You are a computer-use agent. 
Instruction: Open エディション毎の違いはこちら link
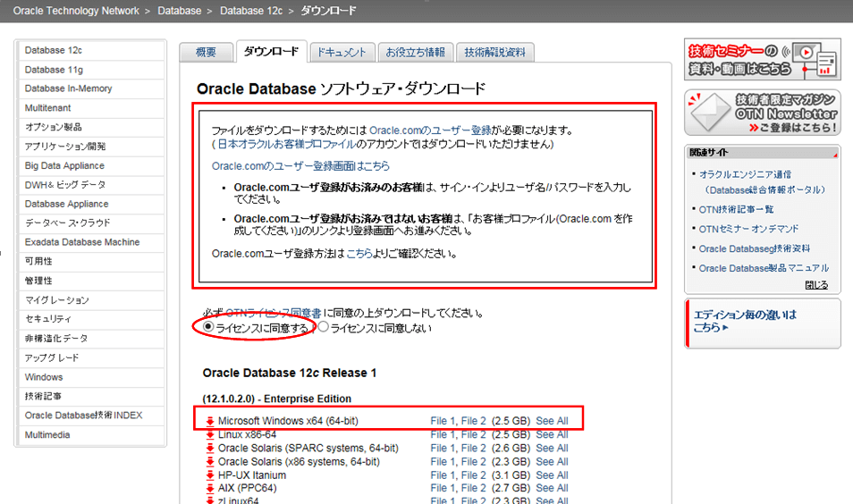[745, 321]
